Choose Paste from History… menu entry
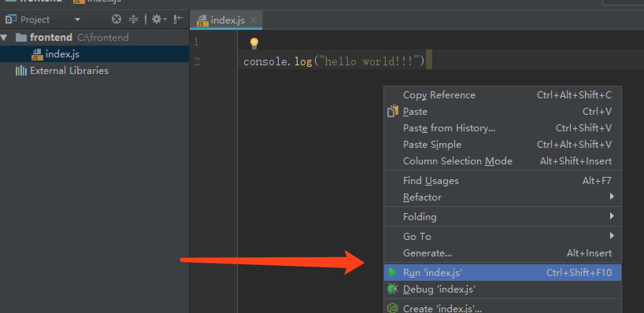The height and width of the screenshot is (313, 644). [503, 128]
